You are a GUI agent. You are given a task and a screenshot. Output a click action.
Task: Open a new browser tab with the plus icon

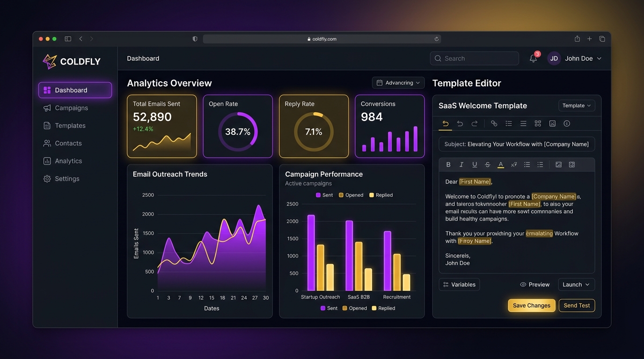click(x=590, y=39)
